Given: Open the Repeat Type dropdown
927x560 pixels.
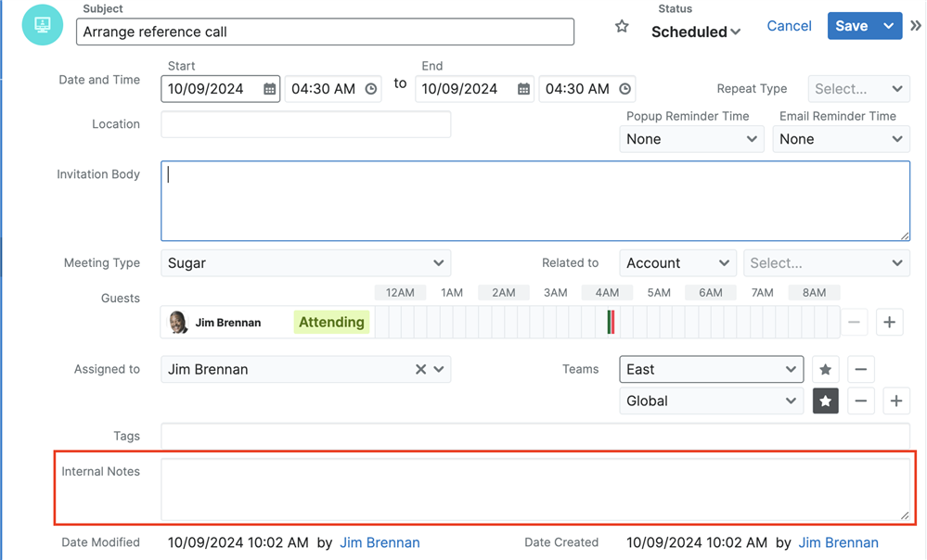Looking at the screenshot, I should [x=858, y=89].
